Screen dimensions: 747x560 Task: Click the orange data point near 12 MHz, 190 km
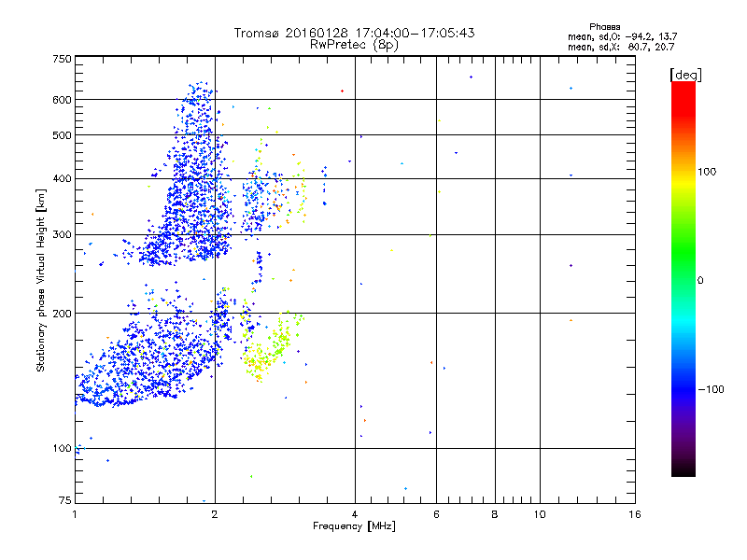[571, 320]
